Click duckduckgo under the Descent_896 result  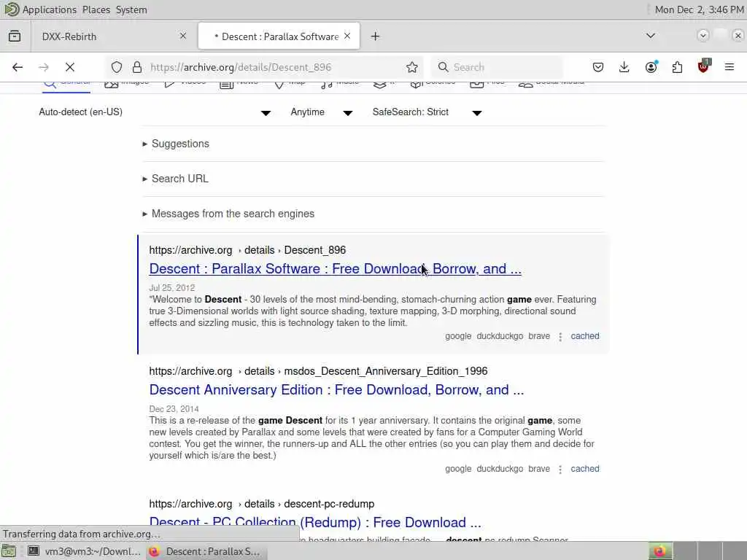tap(500, 336)
